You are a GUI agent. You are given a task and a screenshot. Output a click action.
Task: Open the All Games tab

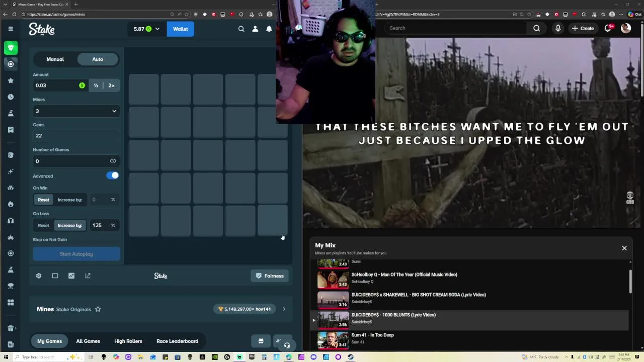click(x=88, y=341)
